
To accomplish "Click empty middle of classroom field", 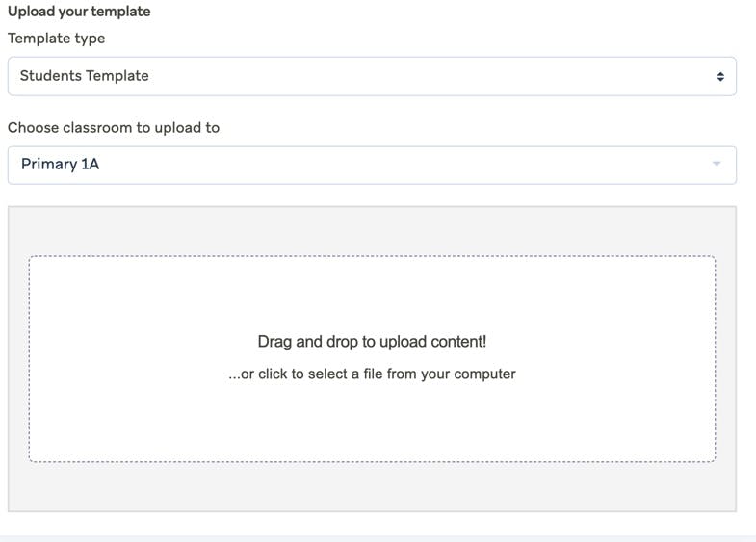I will [x=404, y=165].
